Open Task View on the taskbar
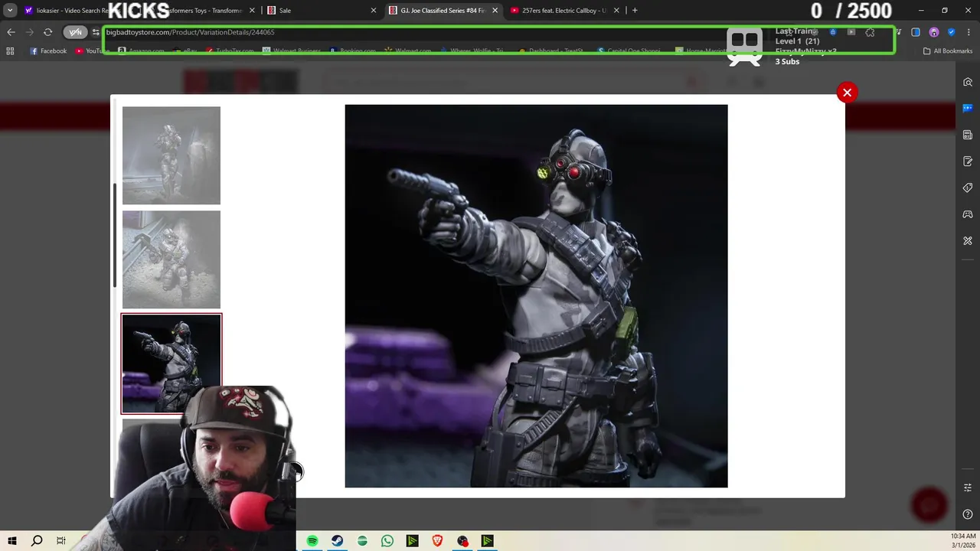The height and width of the screenshot is (551, 980). pyautogui.click(x=60, y=541)
